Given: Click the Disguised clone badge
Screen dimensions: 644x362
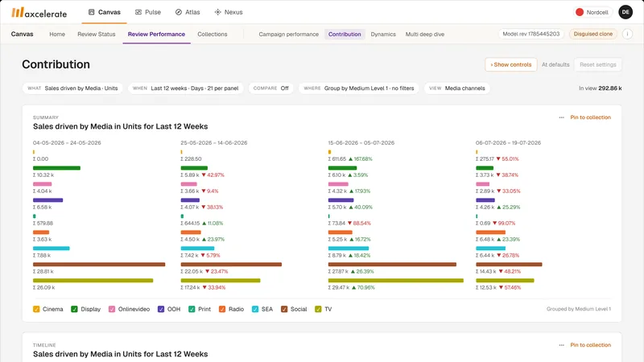Looking at the screenshot, I should 593,34.
